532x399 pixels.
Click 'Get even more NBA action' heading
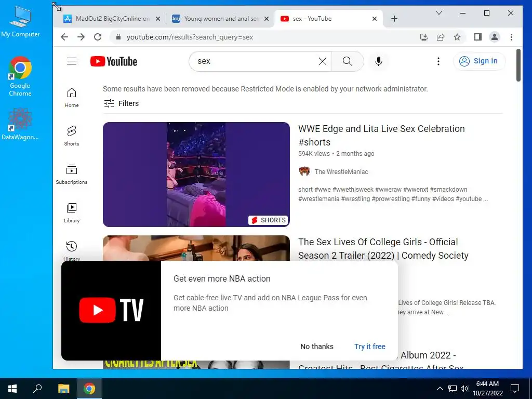(222, 278)
